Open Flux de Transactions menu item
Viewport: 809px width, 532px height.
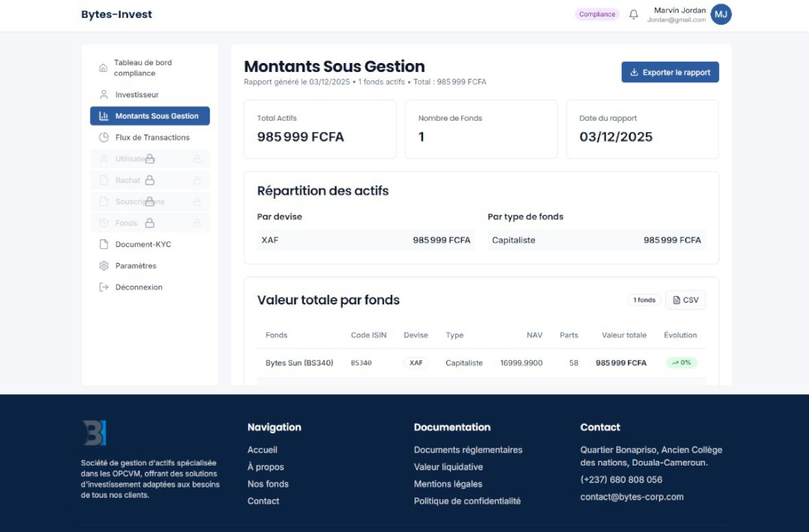coord(152,137)
